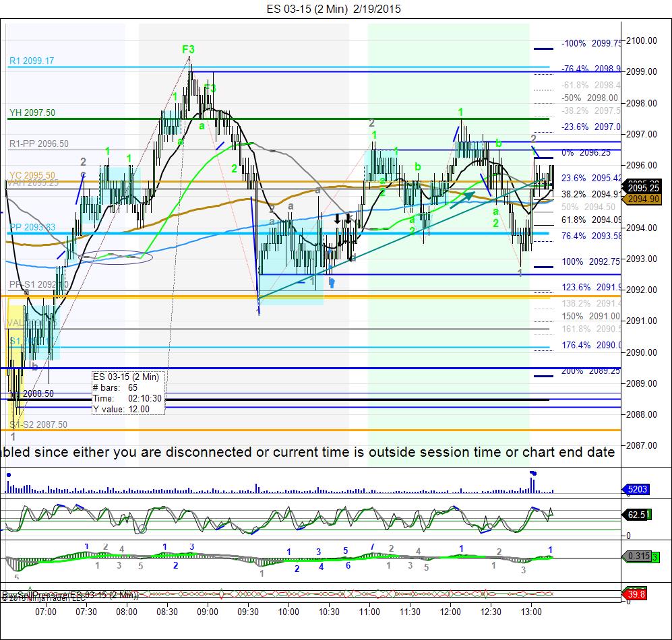Click the PP 2093.83 pivot label
The image size is (672, 640).
pyautogui.click(x=32, y=227)
